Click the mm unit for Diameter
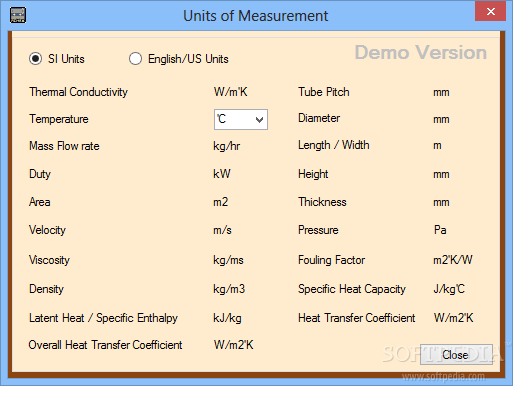 tap(441, 119)
